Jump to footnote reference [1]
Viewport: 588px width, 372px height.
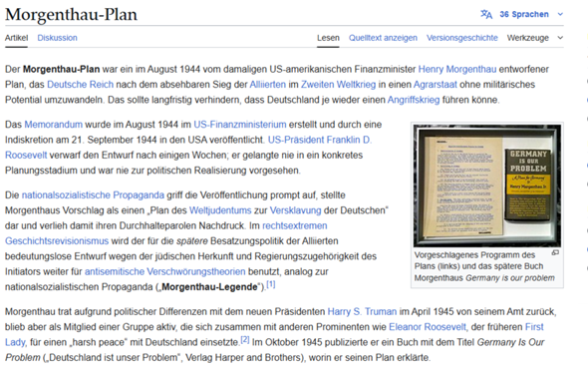[x=271, y=285]
